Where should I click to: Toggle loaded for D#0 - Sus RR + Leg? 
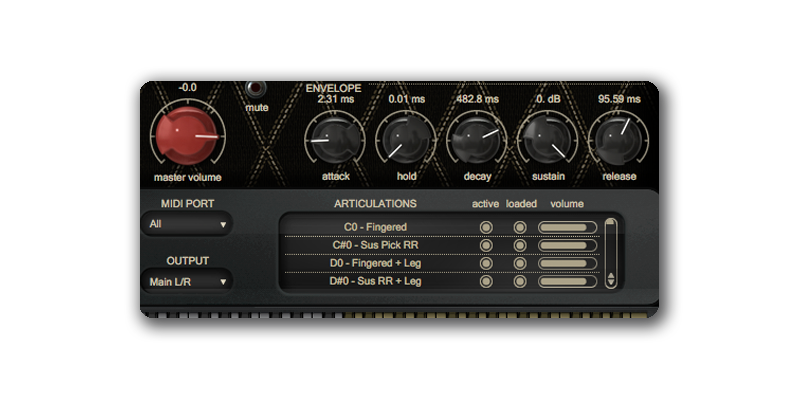pos(520,281)
